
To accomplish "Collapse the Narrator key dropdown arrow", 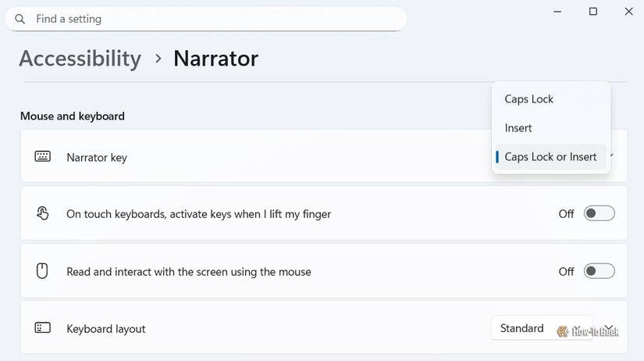I will pyautogui.click(x=611, y=155).
